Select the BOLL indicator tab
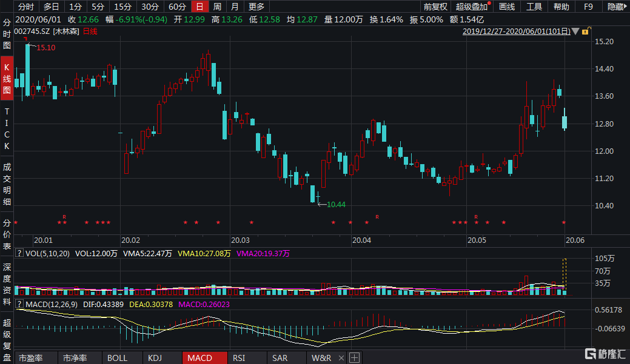The width and height of the screenshot is (630, 364). coord(117,358)
